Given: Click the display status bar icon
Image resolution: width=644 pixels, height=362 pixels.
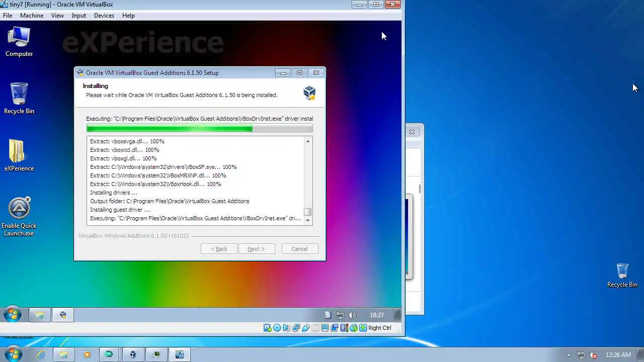Looking at the screenshot, I should (325, 328).
